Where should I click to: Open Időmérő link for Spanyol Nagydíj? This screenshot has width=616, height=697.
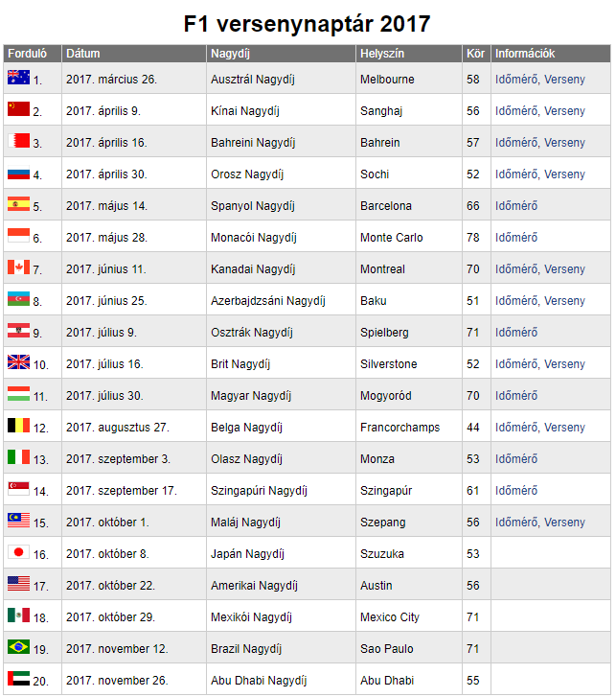point(516,206)
